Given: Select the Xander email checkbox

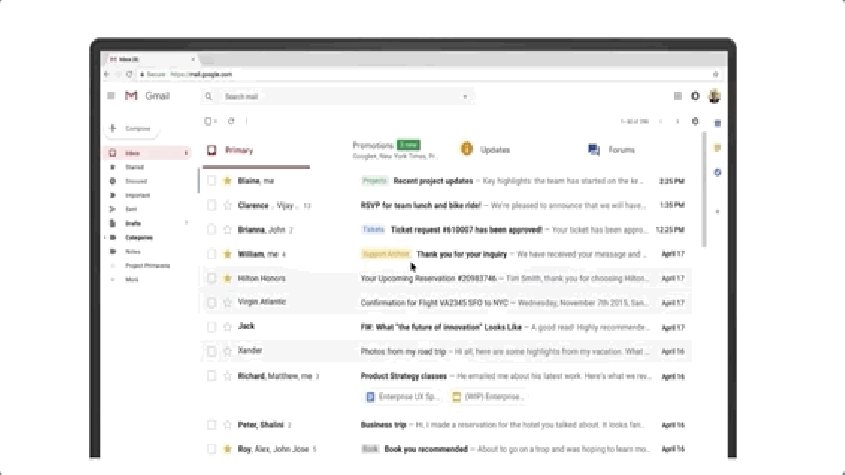Looking at the screenshot, I should tap(211, 352).
